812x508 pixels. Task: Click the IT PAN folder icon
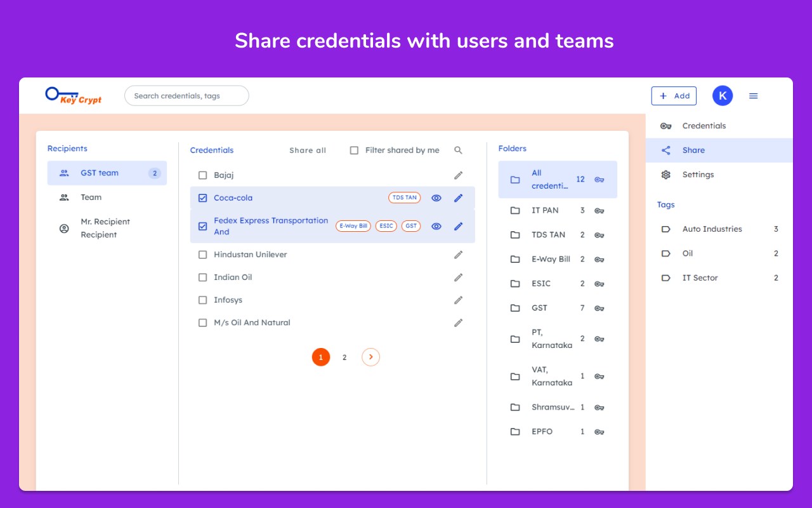point(515,211)
